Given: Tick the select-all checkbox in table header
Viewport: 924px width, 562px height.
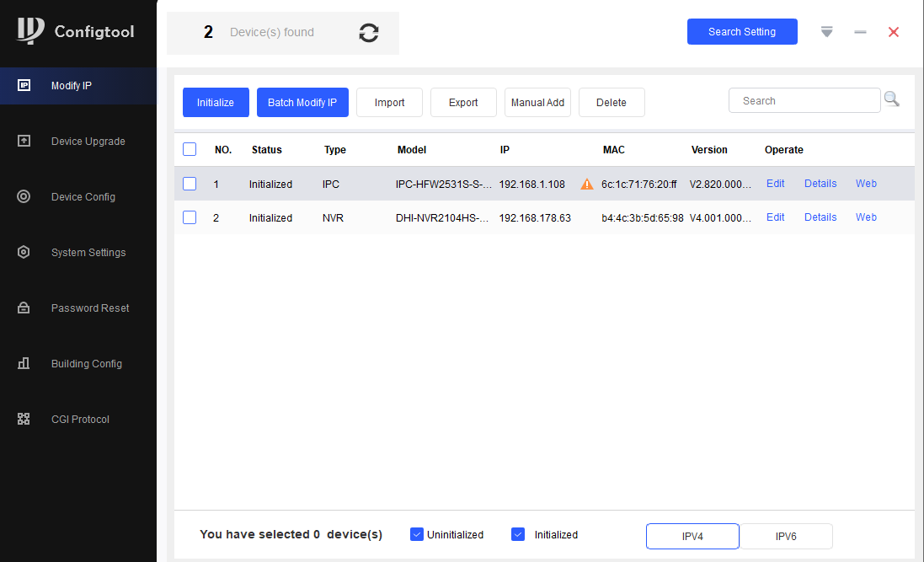Looking at the screenshot, I should click(190, 149).
